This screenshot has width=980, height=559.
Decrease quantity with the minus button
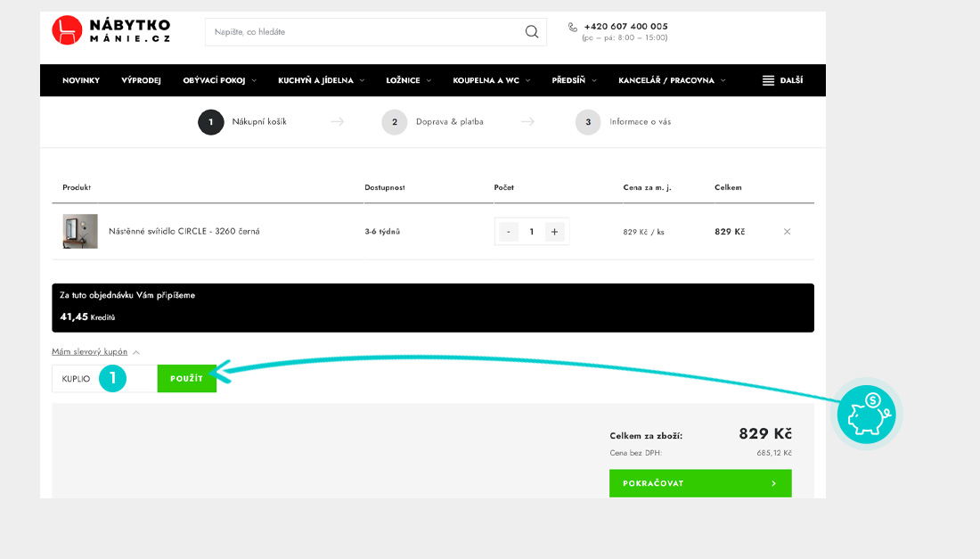coord(509,232)
